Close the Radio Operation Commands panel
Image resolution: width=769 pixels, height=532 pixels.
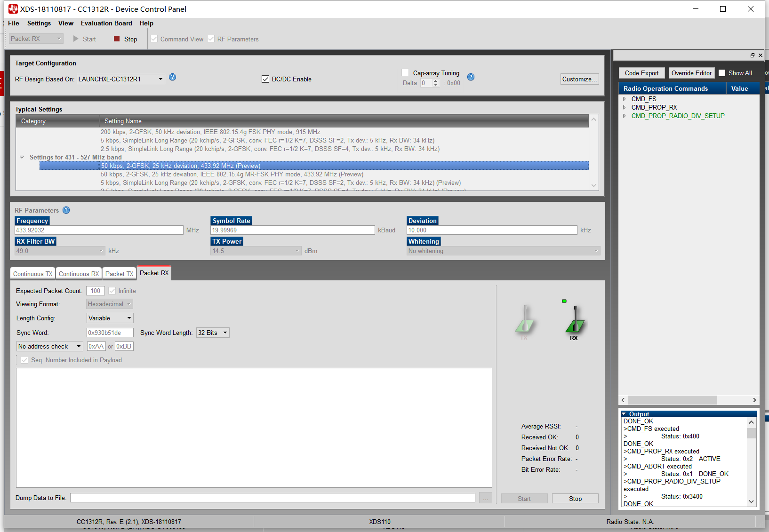pyautogui.click(x=761, y=56)
